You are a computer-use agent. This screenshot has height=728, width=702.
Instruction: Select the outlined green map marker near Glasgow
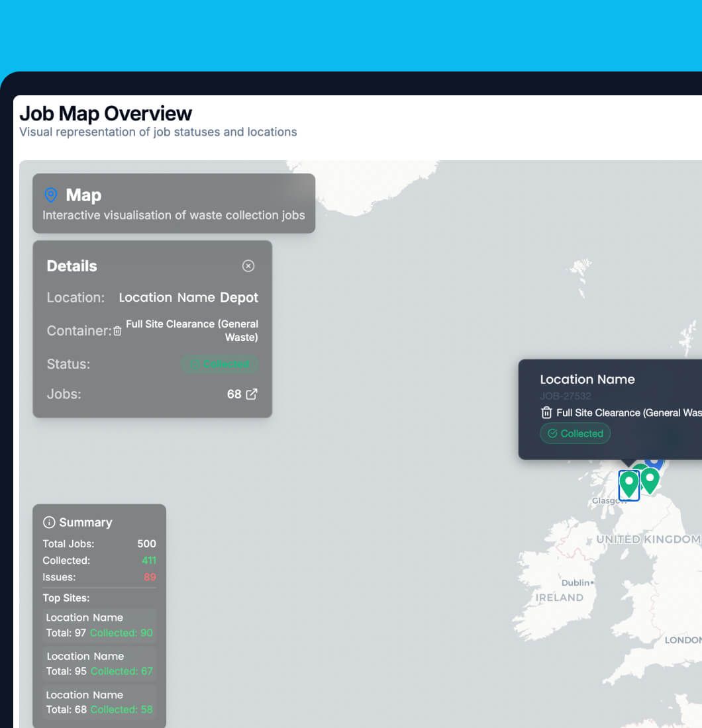(629, 484)
